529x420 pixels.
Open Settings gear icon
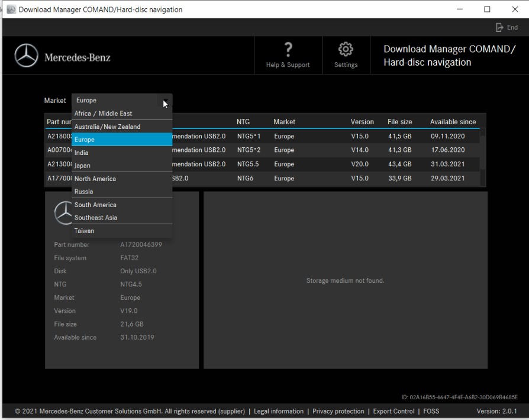346,49
